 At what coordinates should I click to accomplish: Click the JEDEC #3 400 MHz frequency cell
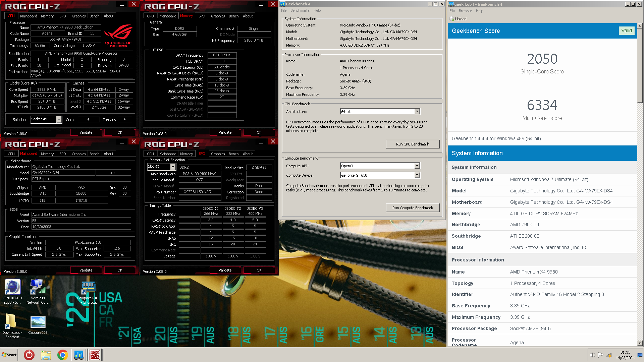pyautogui.click(x=255, y=214)
